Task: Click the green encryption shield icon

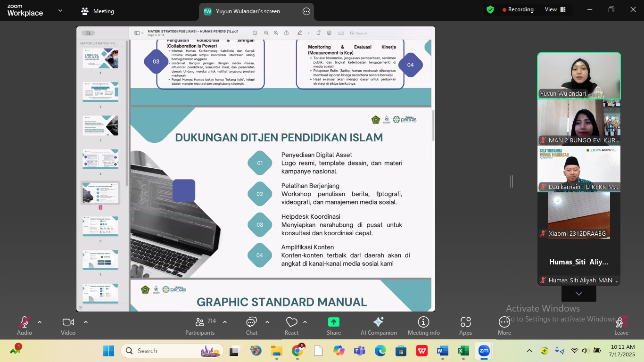Action: tap(490, 9)
